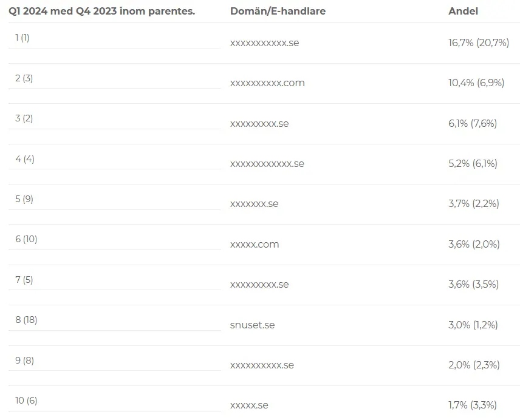Select the rank cell "1 (1)"

pos(22,38)
